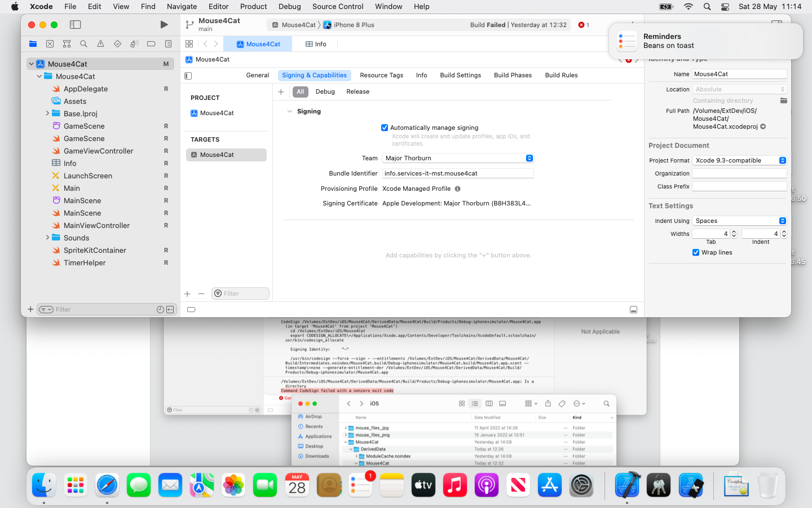Screen dimensions: 812x508
Task: Choose containing directory folder icon
Action: point(783,100)
